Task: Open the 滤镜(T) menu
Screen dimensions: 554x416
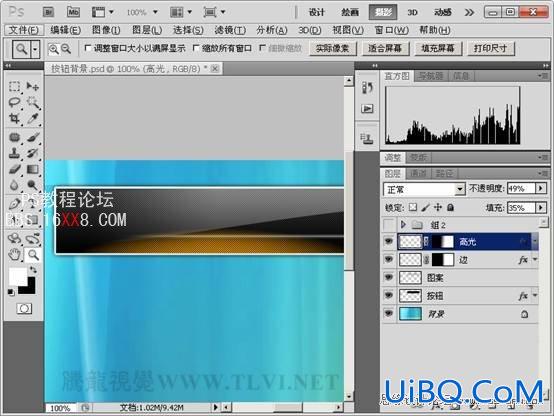Action: [230, 30]
